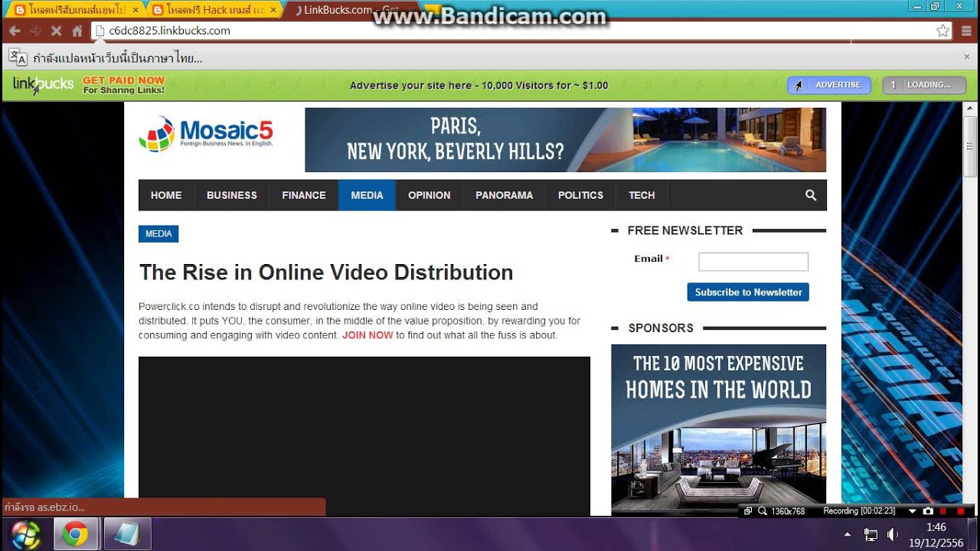Viewport: 980px width, 551px height.
Task: Stop page loading with the X icon
Action: click(x=56, y=31)
